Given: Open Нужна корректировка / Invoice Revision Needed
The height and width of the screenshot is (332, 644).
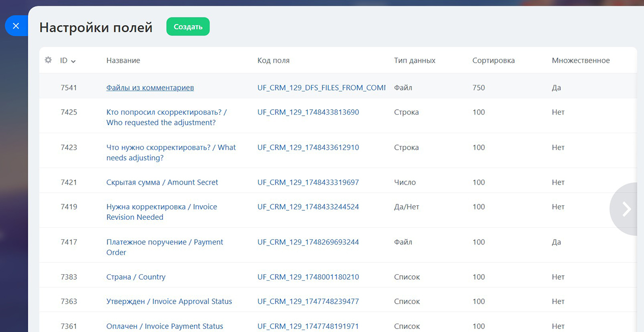Looking at the screenshot, I should coord(162,212).
